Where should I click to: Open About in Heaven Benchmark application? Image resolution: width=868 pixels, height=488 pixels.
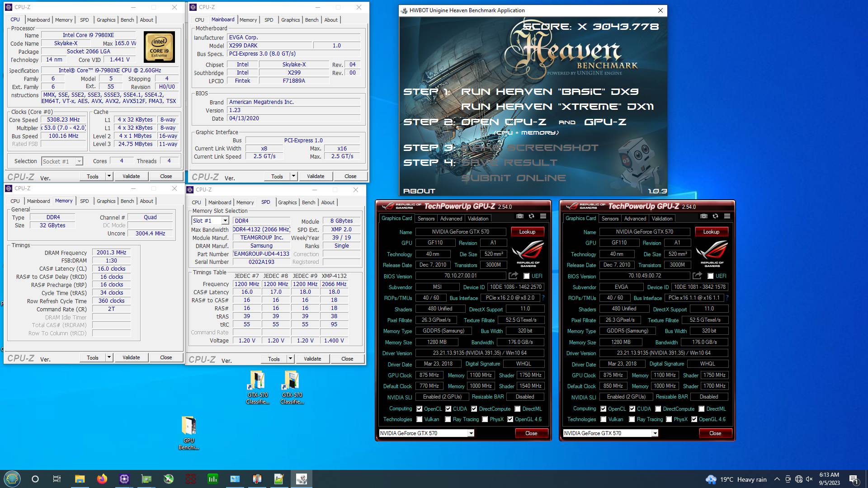tap(419, 191)
